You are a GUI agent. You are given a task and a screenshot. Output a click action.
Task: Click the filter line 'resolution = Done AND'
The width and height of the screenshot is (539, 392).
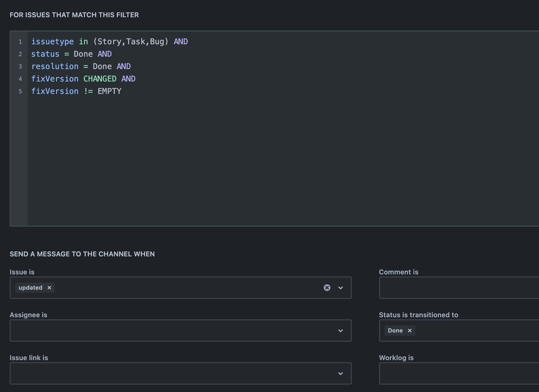(81, 66)
